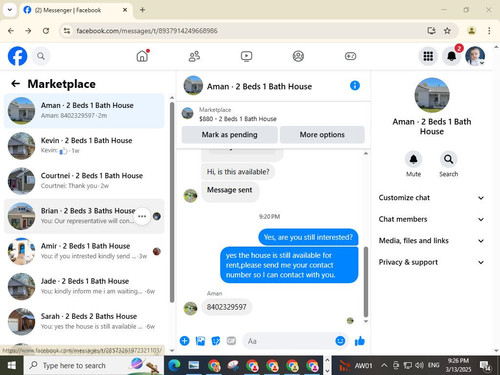
Task: Click the back arrow beside Marketplace
Action: [x=15, y=84]
